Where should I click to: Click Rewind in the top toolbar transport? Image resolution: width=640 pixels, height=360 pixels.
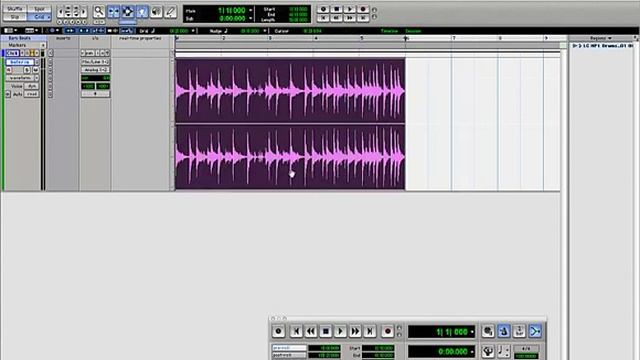tap(336, 18)
